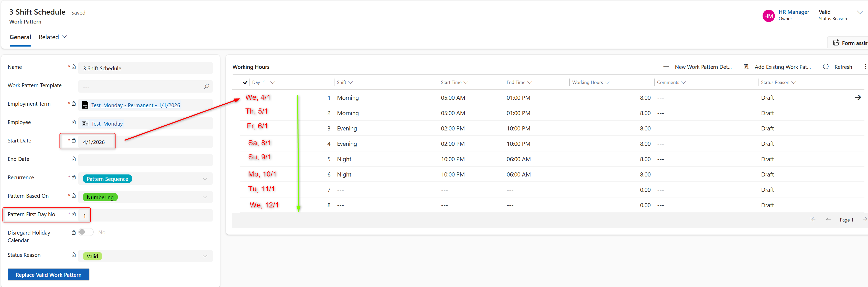Sort by the Day column header
Screen dimensions: 868x287
pyautogui.click(x=256, y=82)
